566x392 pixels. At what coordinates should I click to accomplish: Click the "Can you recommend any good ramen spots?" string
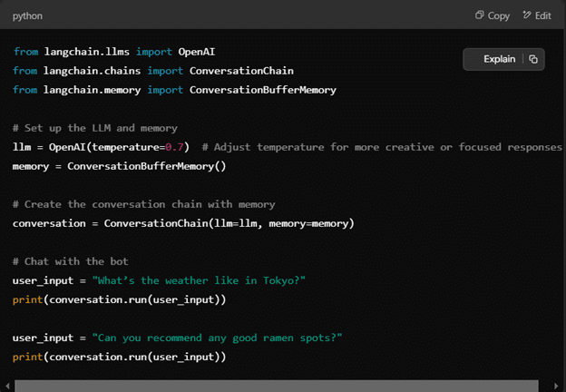(x=217, y=338)
